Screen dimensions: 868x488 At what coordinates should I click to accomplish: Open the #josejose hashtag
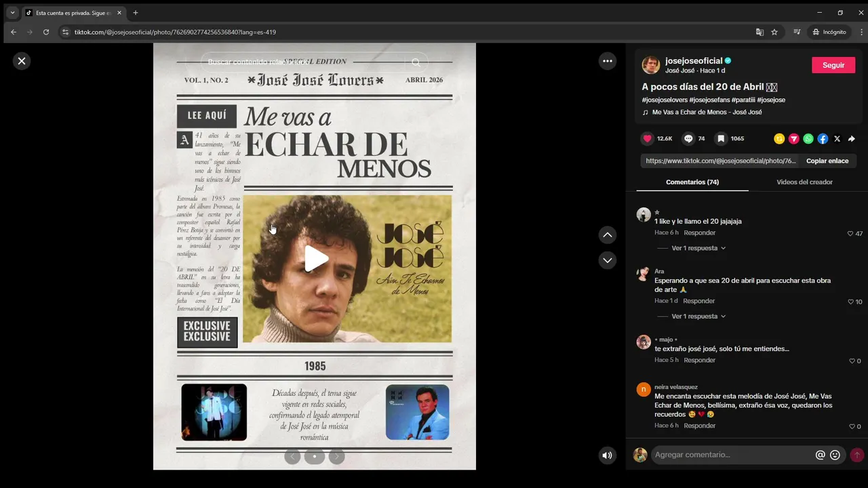pos(772,100)
